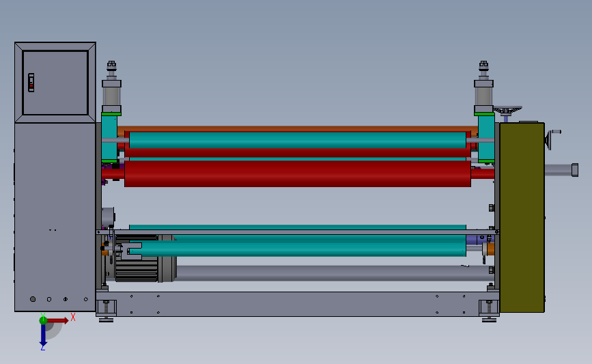Click the red X axis arrow of the triad

point(58,320)
